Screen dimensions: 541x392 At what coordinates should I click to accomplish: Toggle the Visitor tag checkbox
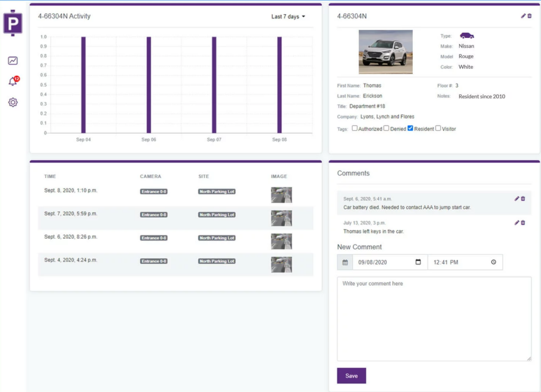tap(438, 128)
